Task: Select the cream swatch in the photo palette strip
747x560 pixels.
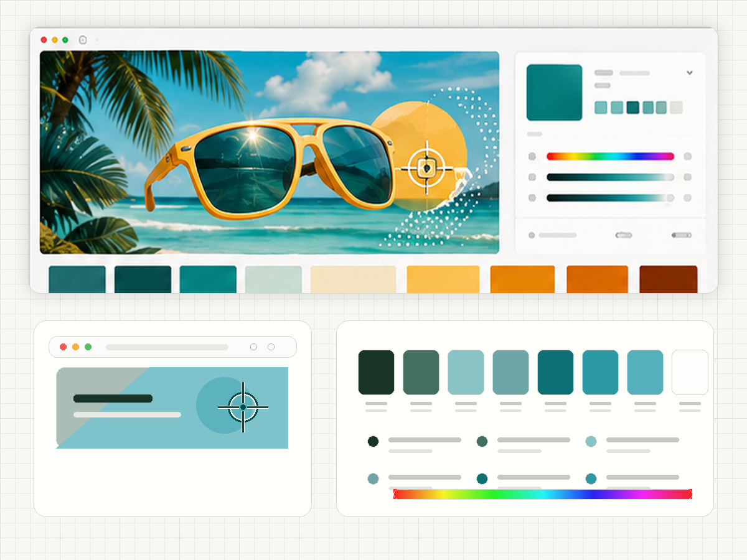Action: [353, 279]
